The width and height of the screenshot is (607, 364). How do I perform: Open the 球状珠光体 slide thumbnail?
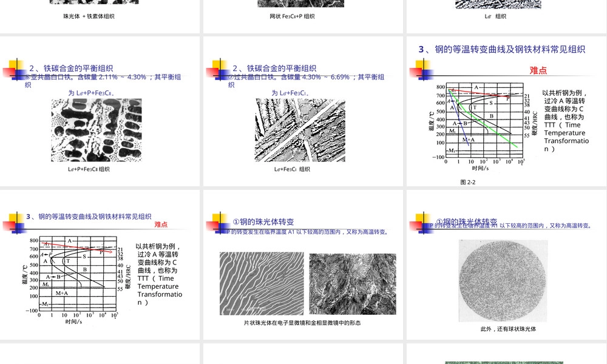click(x=507, y=265)
